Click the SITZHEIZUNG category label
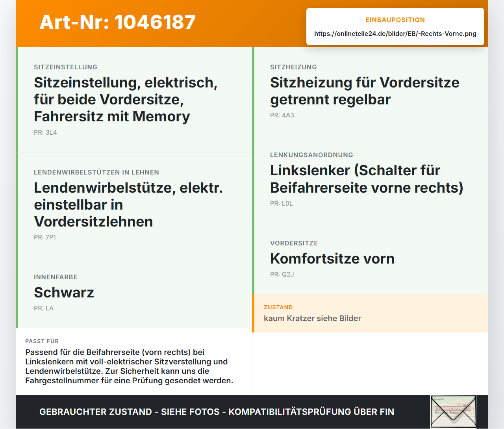 tap(293, 67)
